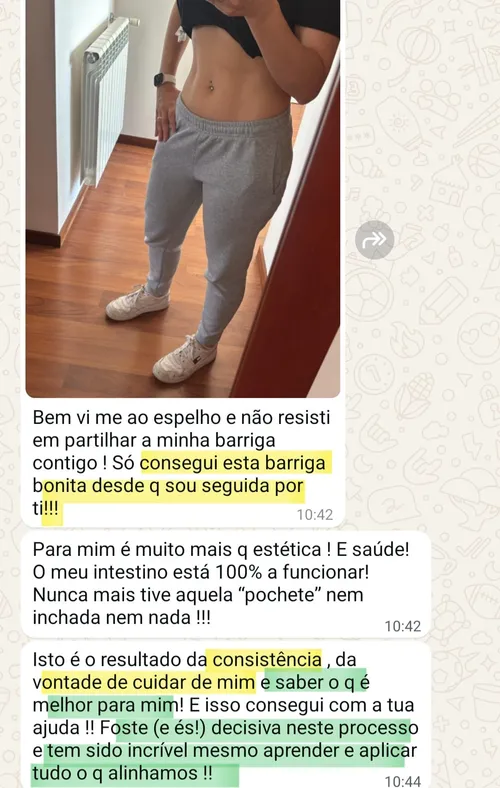Image resolution: width=500 pixels, height=788 pixels.
Task: Click the 10:42 timestamp of the intestino message
Action: (403, 626)
